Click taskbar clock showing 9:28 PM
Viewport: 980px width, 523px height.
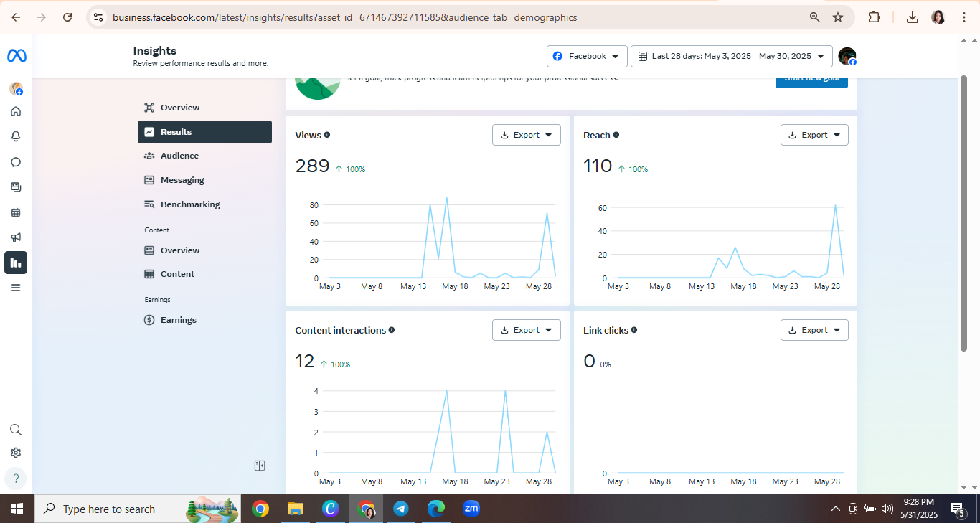click(x=918, y=509)
